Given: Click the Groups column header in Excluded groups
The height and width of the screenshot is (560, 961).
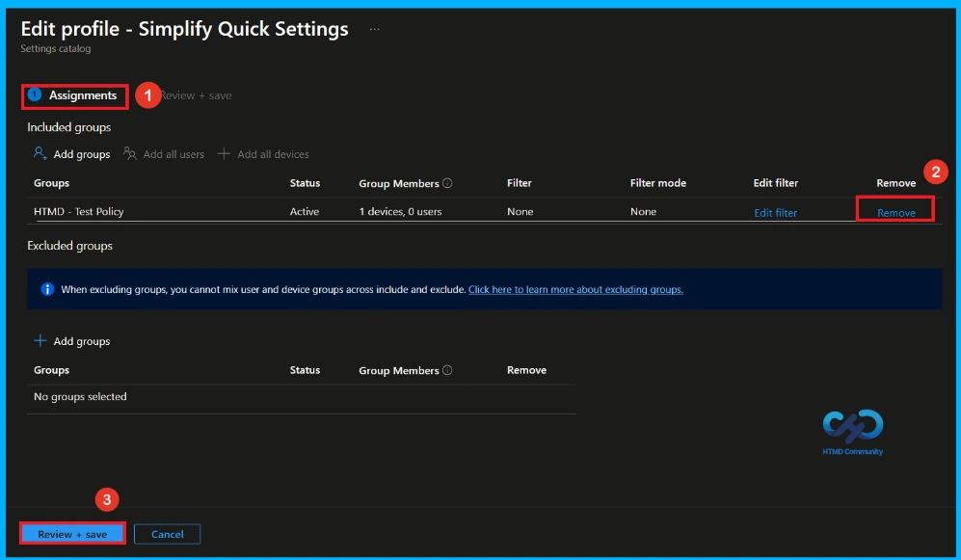Looking at the screenshot, I should (51, 370).
